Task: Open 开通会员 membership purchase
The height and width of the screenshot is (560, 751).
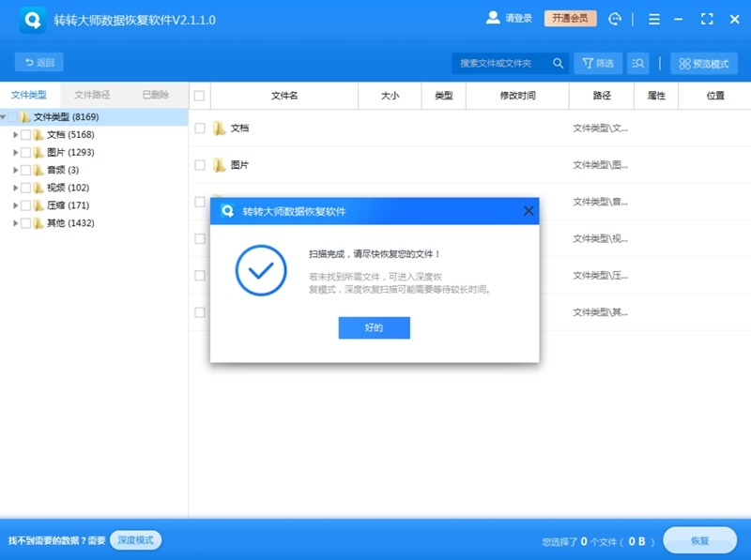Action: pyautogui.click(x=570, y=18)
